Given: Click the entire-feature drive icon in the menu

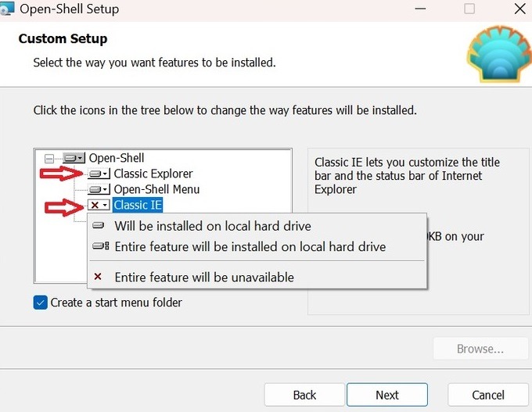Looking at the screenshot, I should click(x=99, y=246).
